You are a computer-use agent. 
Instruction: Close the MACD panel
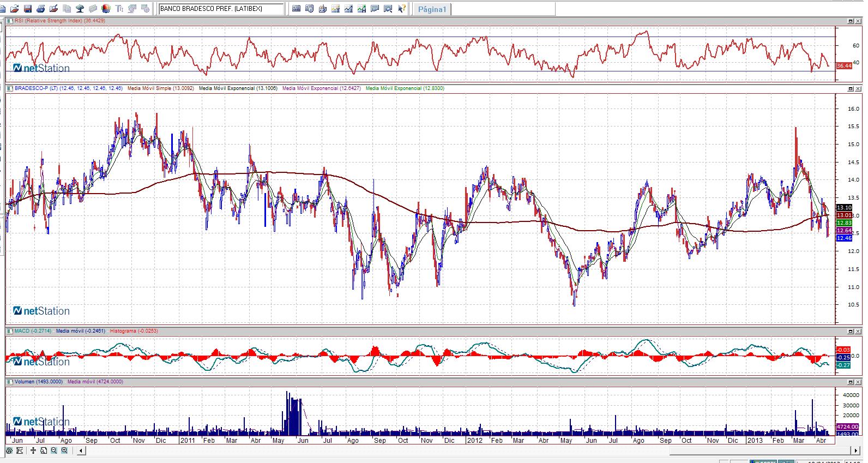(x=859, y=331)
